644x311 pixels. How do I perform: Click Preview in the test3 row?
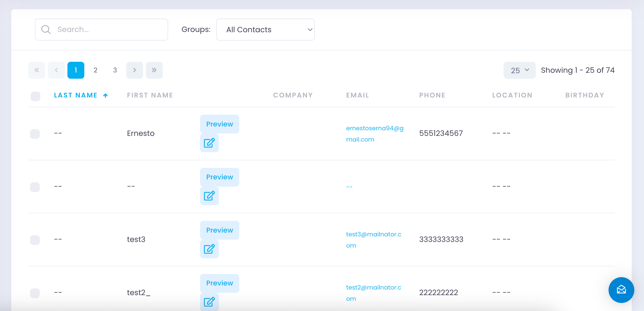point(219,230)
